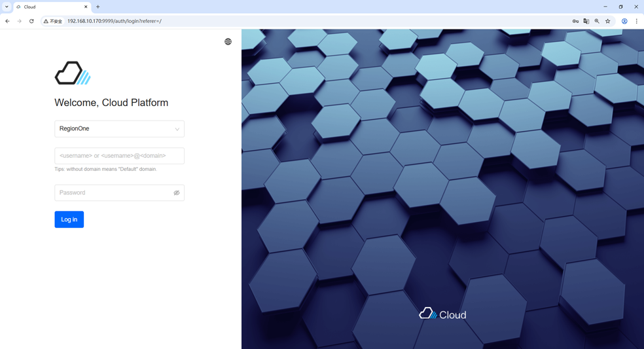Image resolution: width=644 pixels, height=349 pixels.
Task: Click the translate page icon
Action: [586, 21]
